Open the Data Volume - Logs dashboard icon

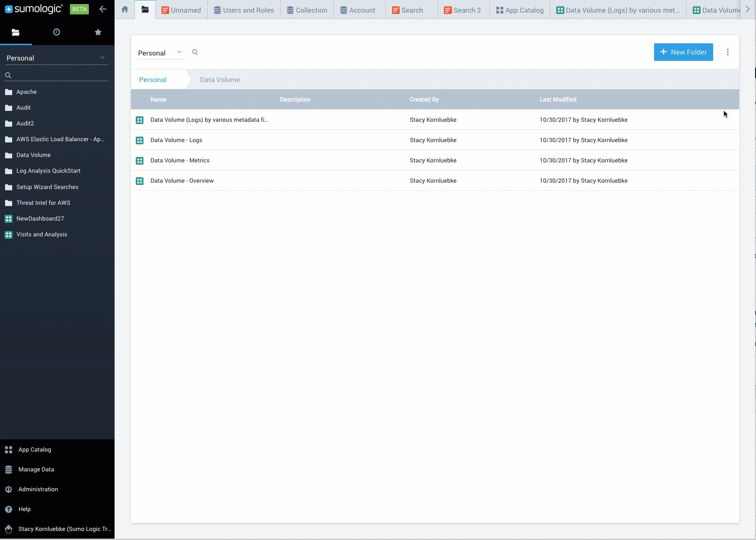[140, 140]
